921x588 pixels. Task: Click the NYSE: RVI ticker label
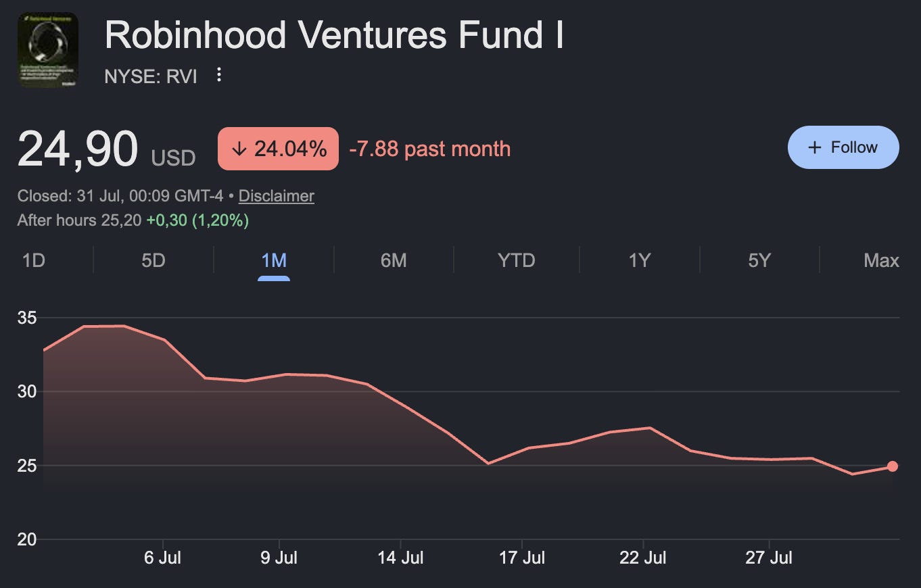point(151,76)
